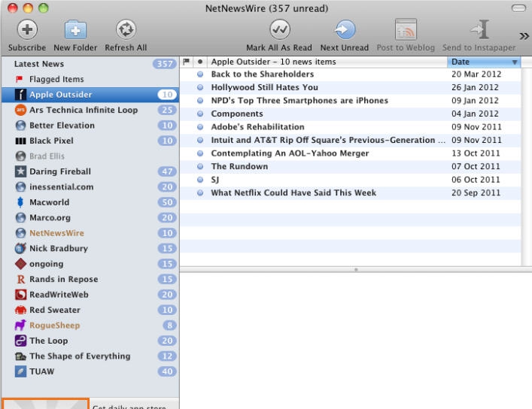The image size is (532, 409).
Task: Click the Refresh All icon
Action: click(126, 29)
